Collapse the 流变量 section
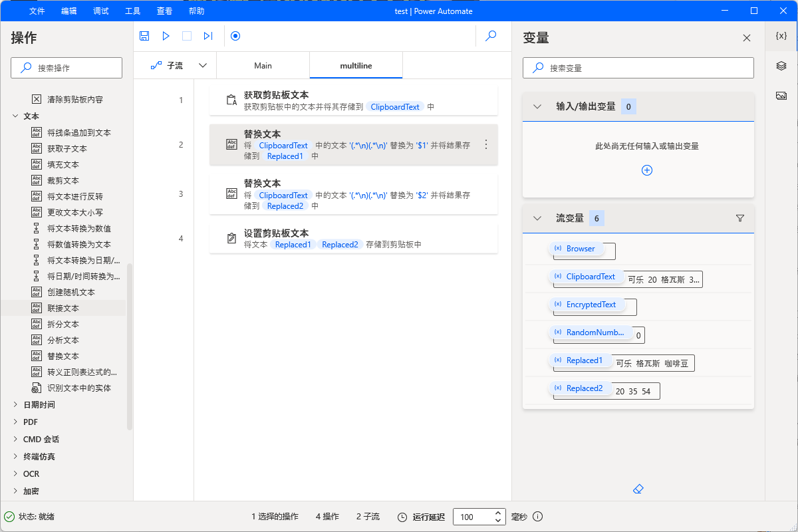 (537, 218)
